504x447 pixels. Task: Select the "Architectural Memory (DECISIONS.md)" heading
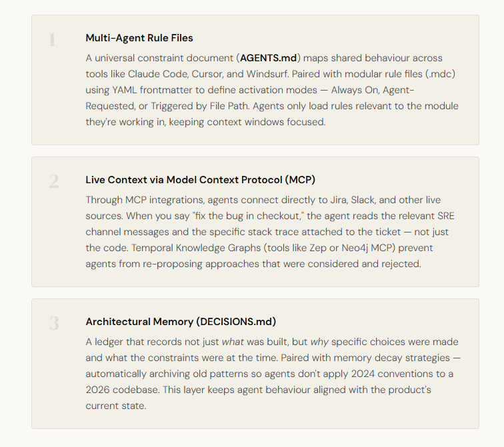point(181,322)
